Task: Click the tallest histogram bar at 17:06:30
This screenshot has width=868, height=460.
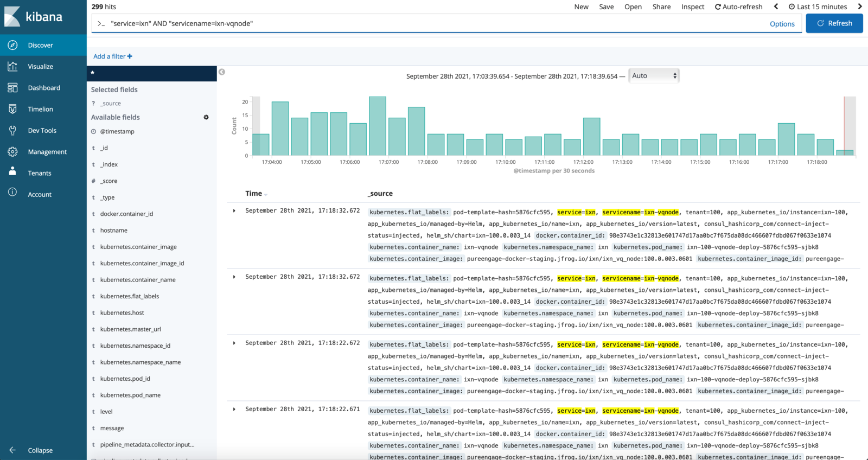Action: pos(377,126)
